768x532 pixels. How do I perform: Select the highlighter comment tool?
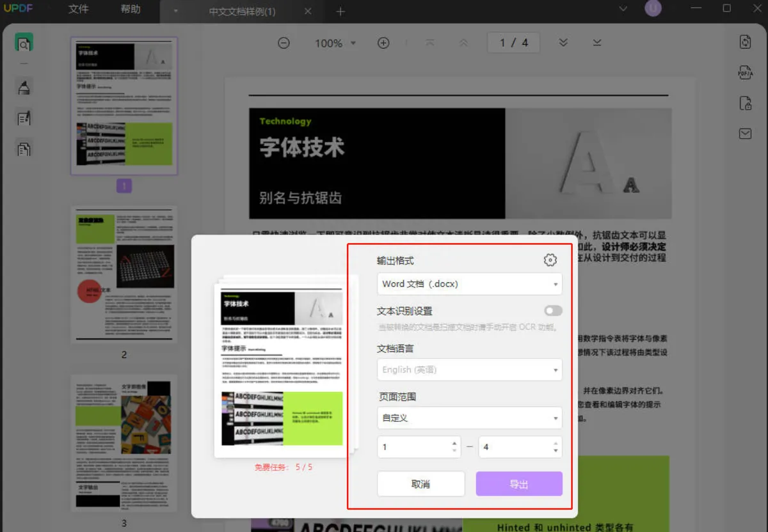click(24, 87)
